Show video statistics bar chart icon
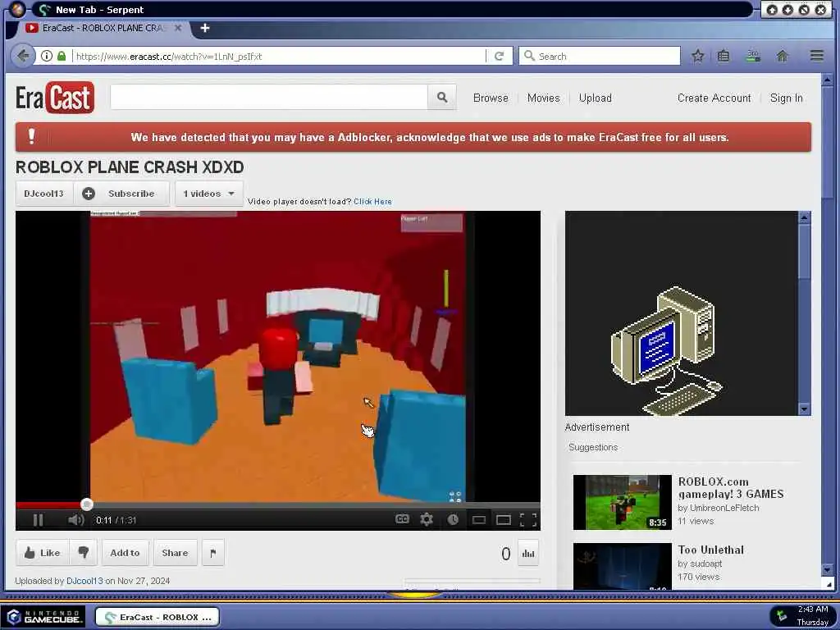 (528, 554)
